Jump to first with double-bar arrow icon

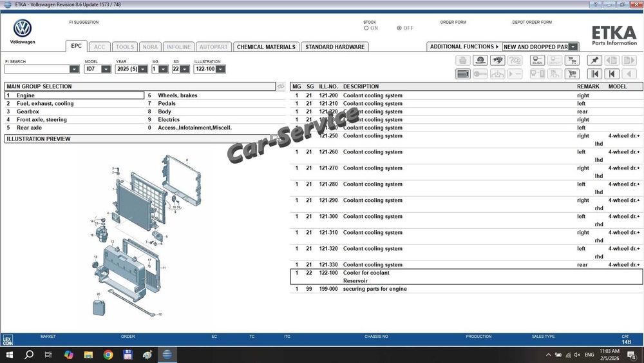pos(594,74)
